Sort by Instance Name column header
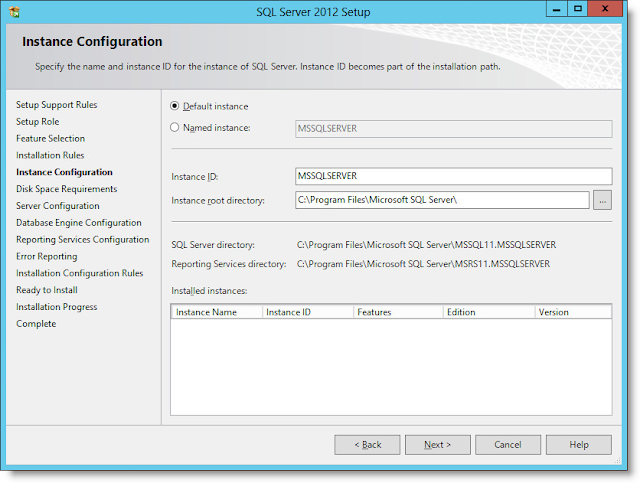This screenshot has height=483, width=640. pyautogui.click(x=217, y=312)
